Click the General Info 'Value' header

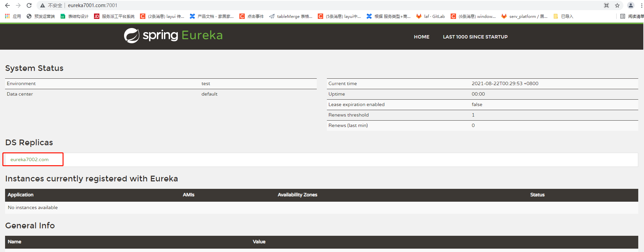pos(259,242)
